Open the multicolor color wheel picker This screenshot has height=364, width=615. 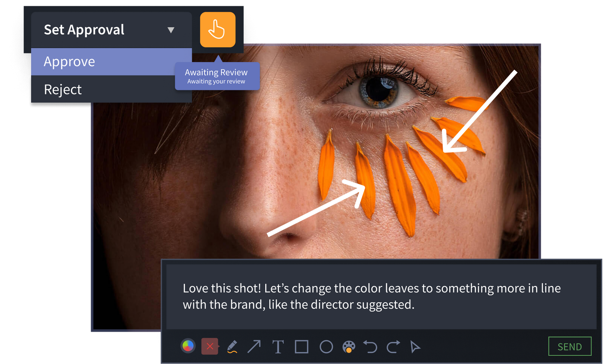pyautogui.click(x=188, y=346)
